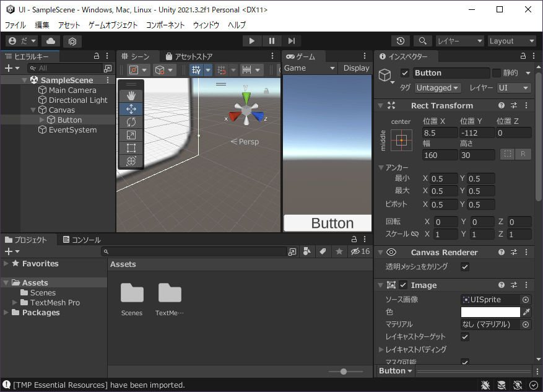Select the Hand (view) tool
Viewport: 543px width, 392px height.
[x=131, y=96]
